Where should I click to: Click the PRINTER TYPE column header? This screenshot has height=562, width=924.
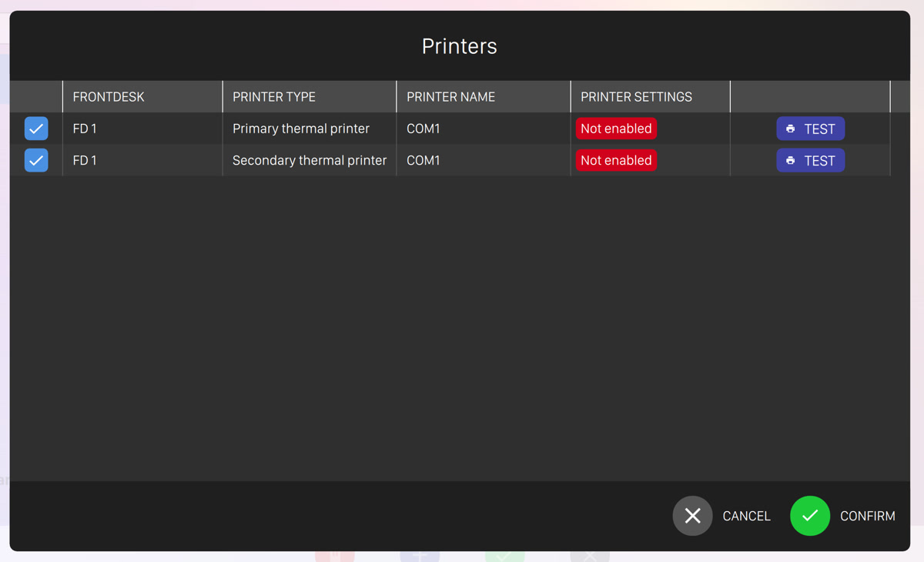coord(274,97)
